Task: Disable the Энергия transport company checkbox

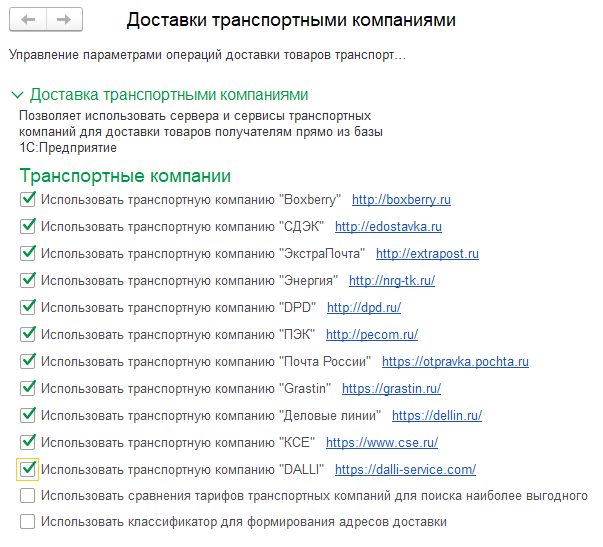Action: click(x=28, y=280)
